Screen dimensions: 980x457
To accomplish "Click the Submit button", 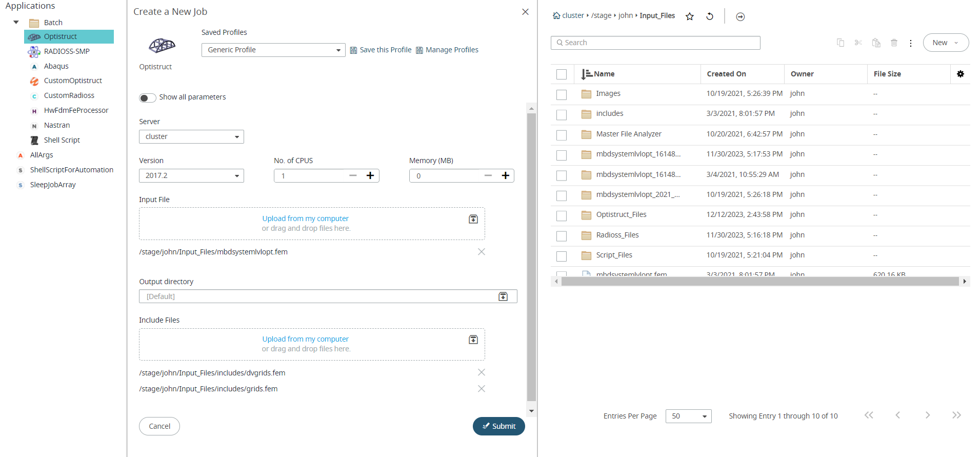I will coord(498,426).
